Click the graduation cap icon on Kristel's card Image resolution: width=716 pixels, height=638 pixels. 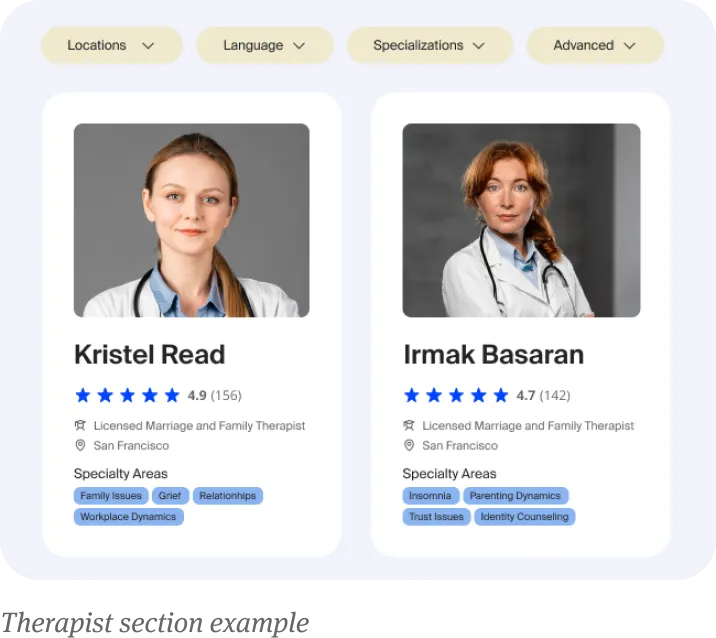[x=80, y=426]
